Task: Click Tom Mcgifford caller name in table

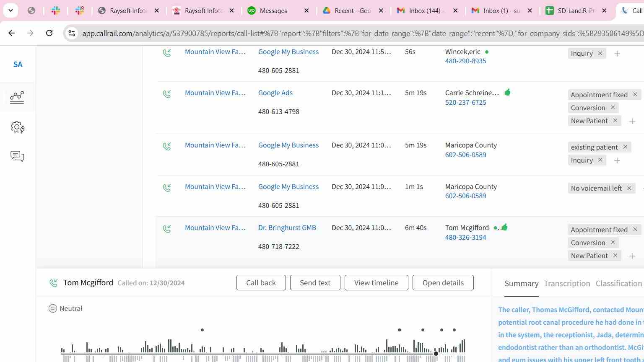Action: (467, 228)
